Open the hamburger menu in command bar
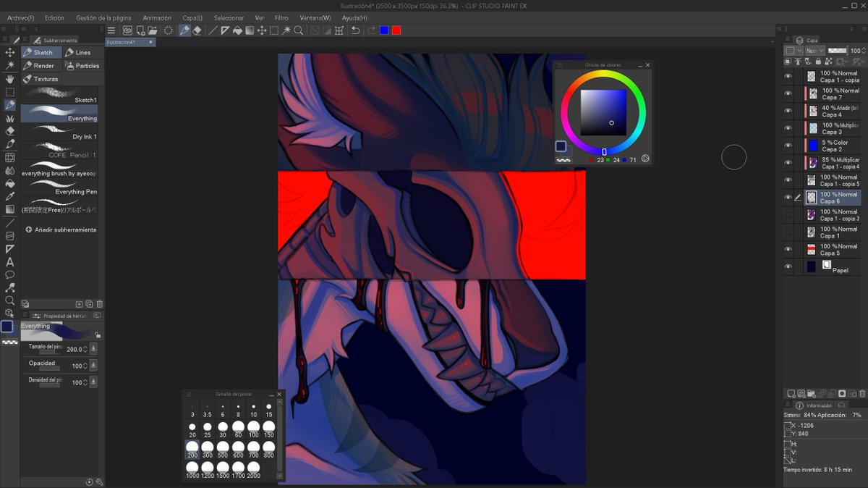The image size is (868, 488). coord(112,30)
